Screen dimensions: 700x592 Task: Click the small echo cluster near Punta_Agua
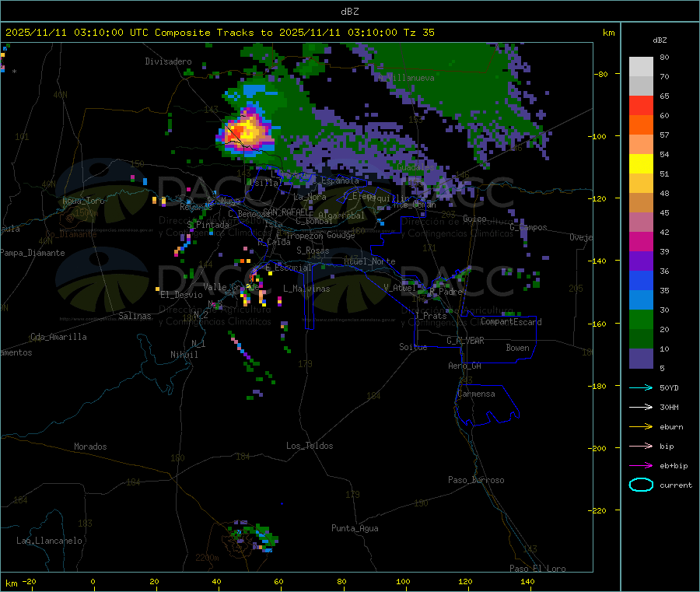[253, 536]
